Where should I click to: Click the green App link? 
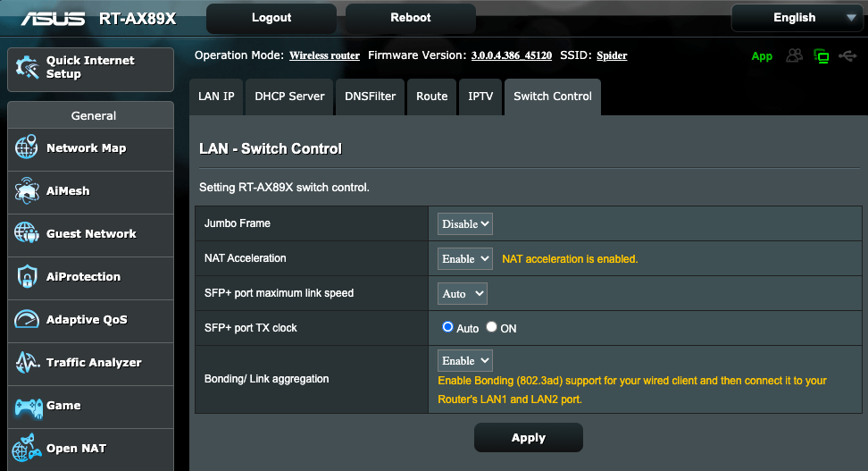click(762, 56)
